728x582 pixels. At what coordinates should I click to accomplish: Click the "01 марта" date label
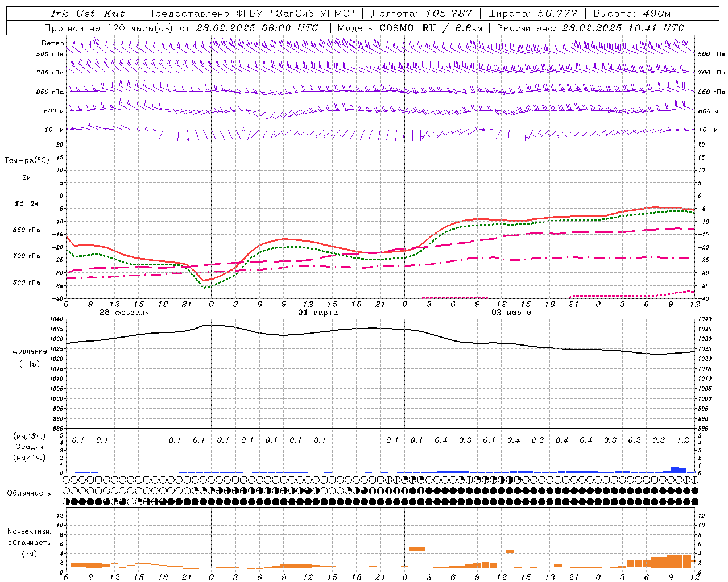pos(318,313)
